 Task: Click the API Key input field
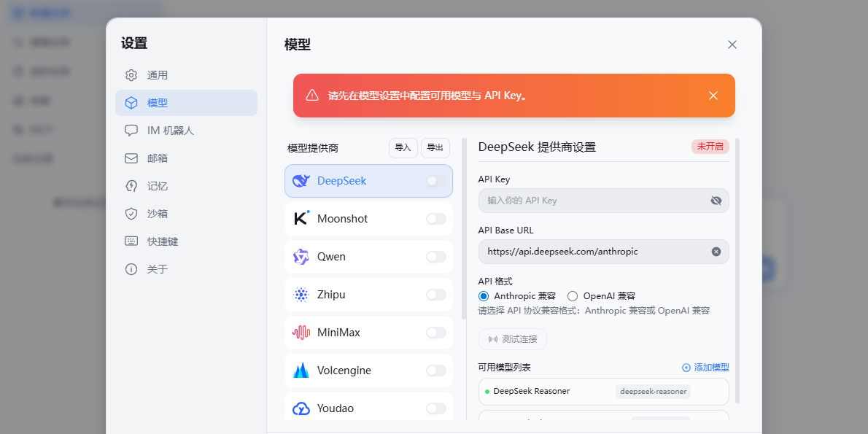(591, 201)
